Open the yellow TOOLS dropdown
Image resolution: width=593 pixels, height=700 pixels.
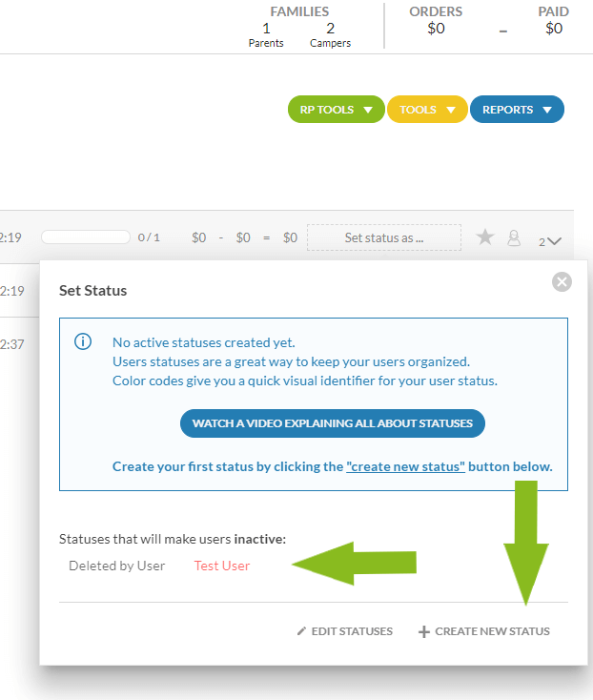(x=427, y=110)
